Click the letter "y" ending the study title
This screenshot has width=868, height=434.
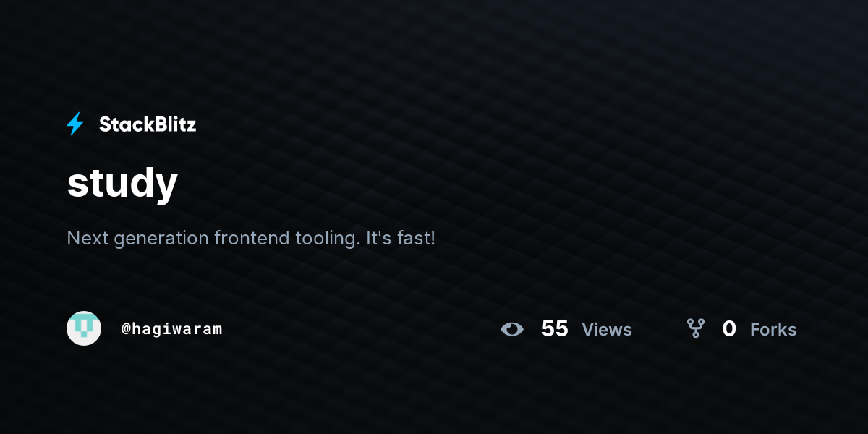[x=167, y=190]
